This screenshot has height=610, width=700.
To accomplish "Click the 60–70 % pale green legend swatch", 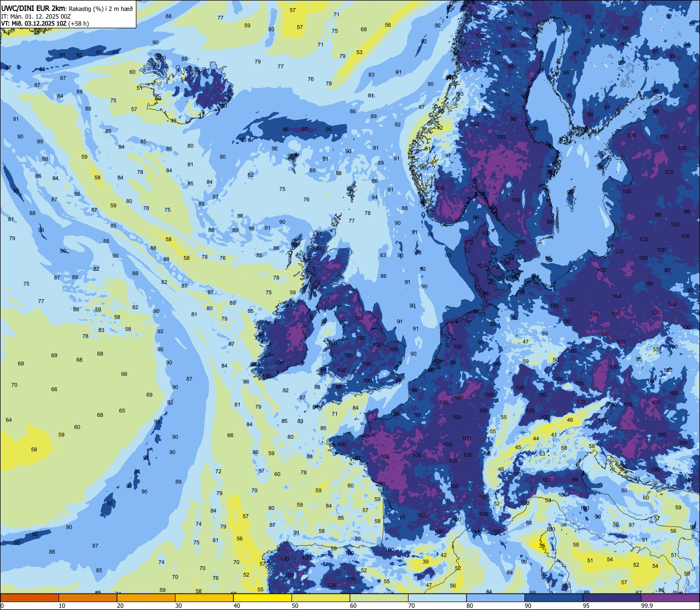I will point(379,598).
